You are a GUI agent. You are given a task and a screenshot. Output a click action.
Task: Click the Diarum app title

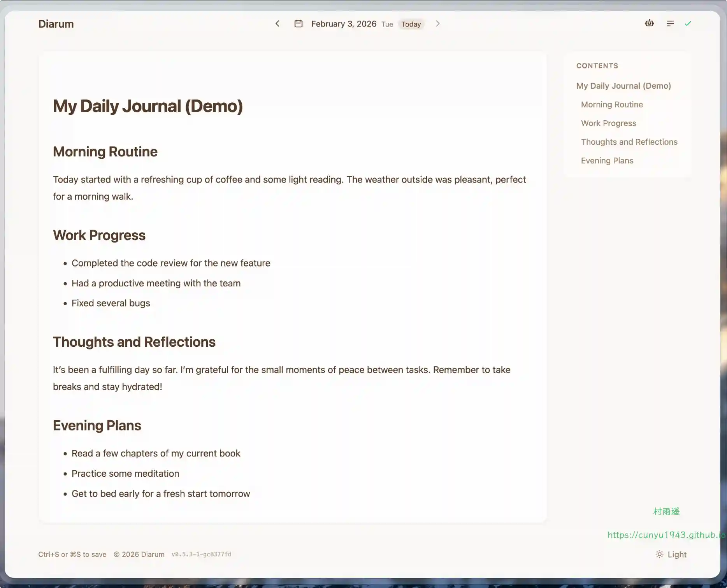click(56, 24)
